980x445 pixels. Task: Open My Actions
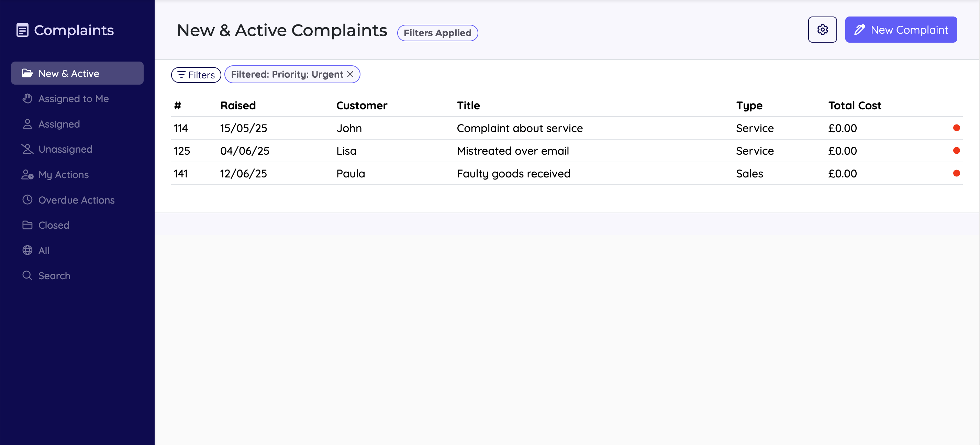coord(77,174)
